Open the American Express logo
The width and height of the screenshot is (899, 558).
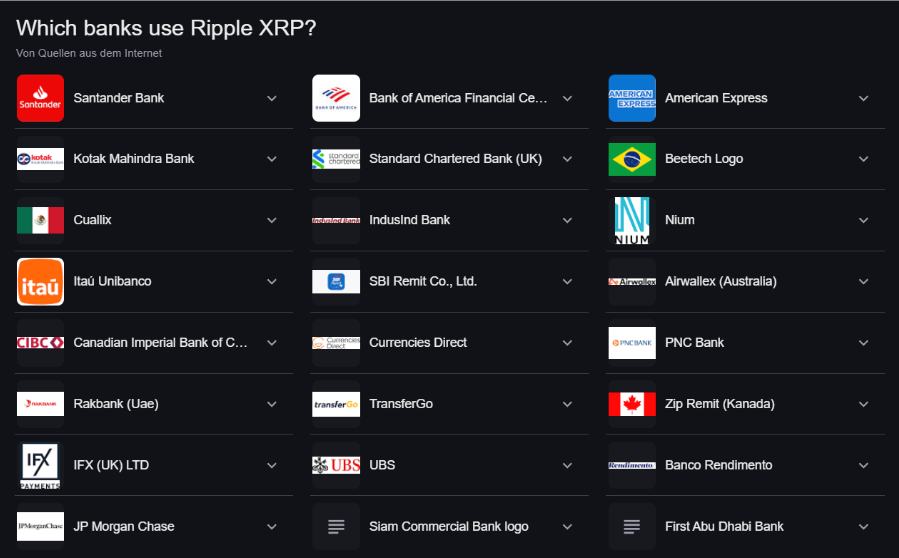pyautogui.click(x=632, y=98)
